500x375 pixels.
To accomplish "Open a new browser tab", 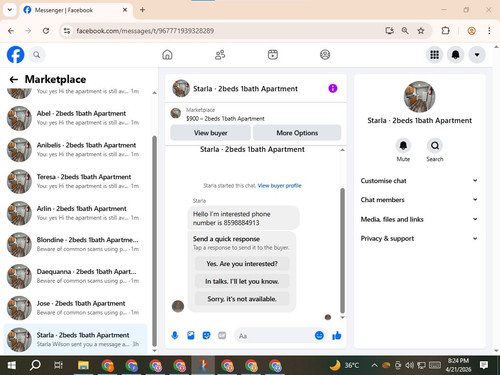I will click(x=142, y=10).
